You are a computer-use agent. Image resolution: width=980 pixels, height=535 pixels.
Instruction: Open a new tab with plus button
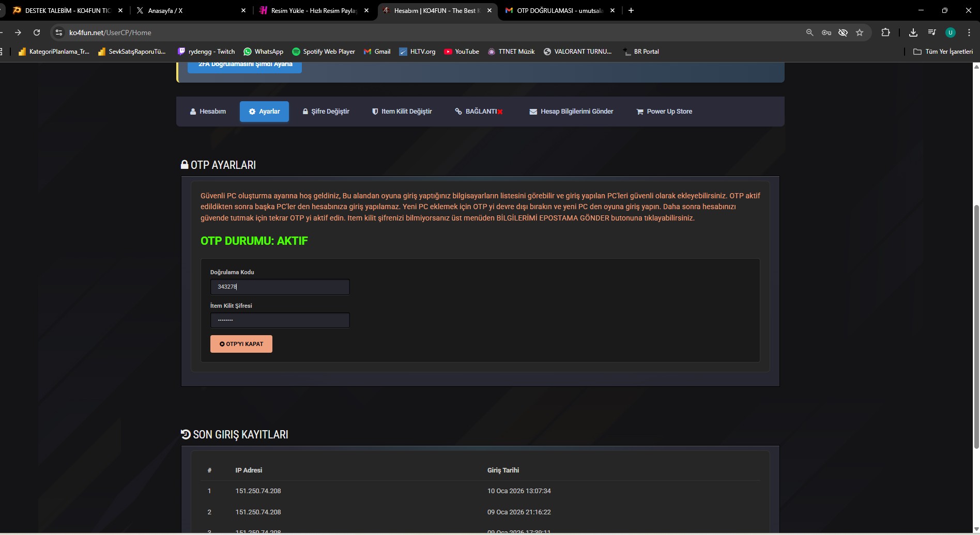click(x=631, y=10)
